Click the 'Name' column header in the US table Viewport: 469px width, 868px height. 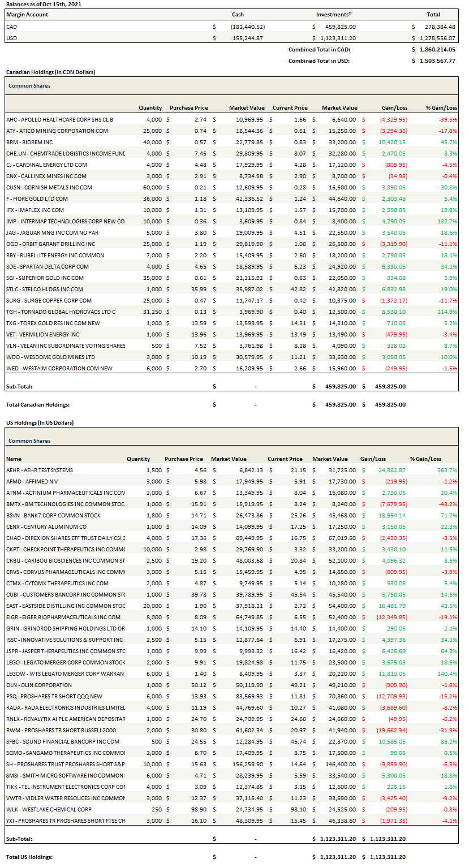14,459
